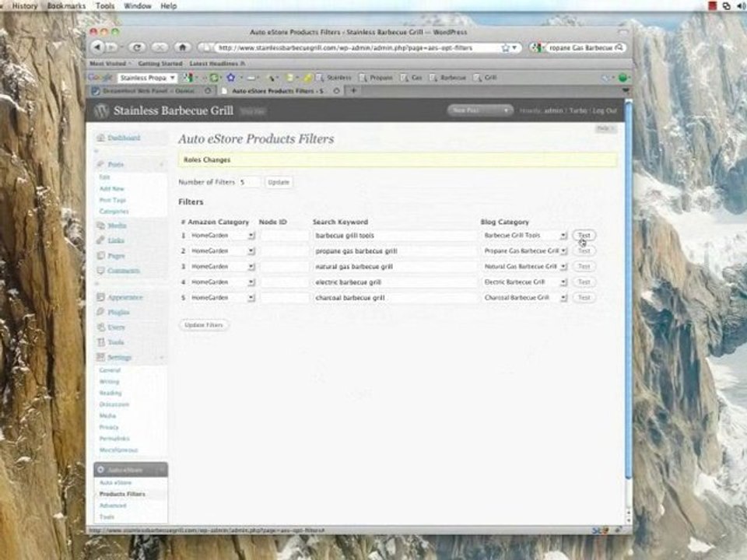Viewport: 747px width, 560px height.
Task: Click the green status icon on Google toolbar
Action: (622, 78)
